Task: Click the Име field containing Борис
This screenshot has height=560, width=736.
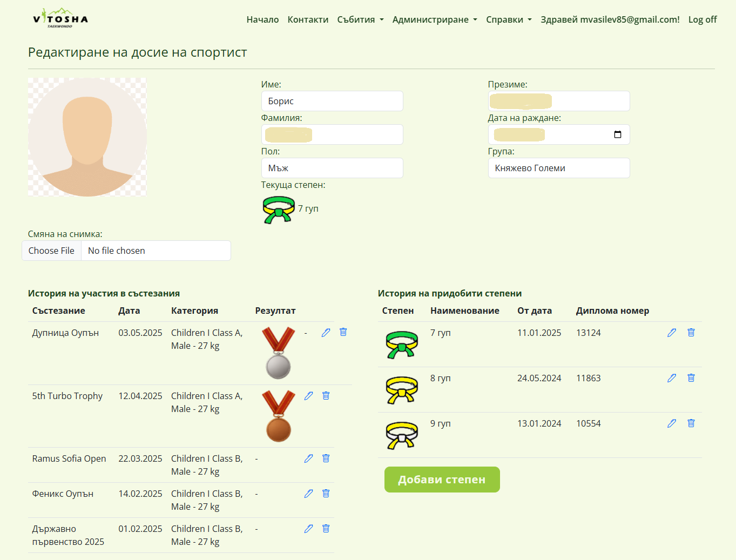Action: (332, 101)
